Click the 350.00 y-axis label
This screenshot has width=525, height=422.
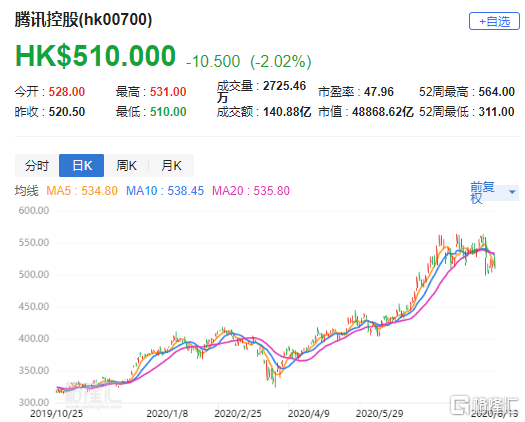pyautogui.click(x=33, y=370)
